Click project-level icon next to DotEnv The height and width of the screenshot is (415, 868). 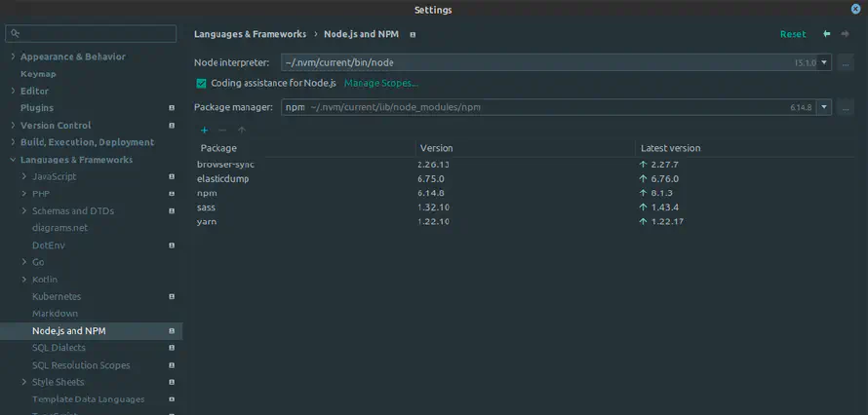tap(172, 245)
